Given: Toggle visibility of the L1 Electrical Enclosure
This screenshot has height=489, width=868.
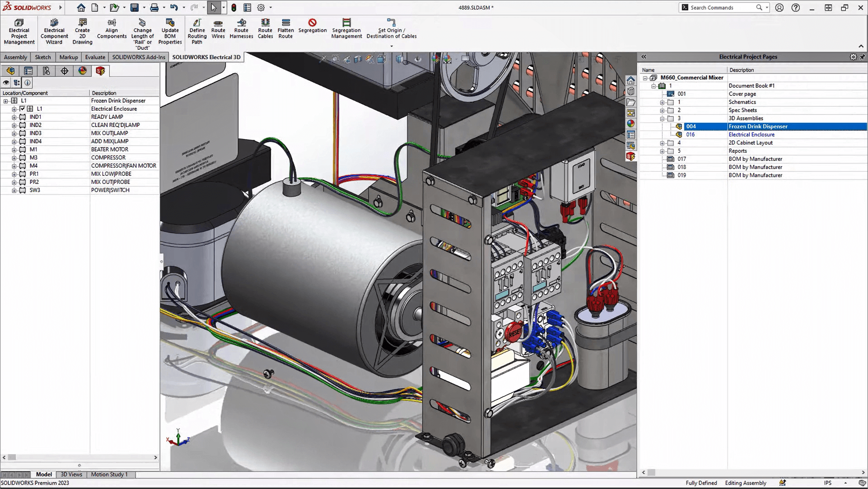Looking at the screenshot, I should [22, 108].
